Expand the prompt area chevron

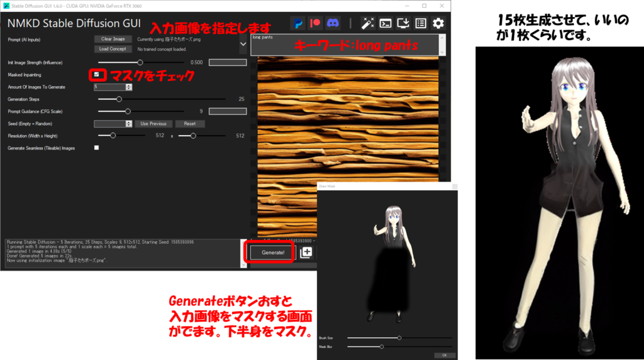(243, 44)
